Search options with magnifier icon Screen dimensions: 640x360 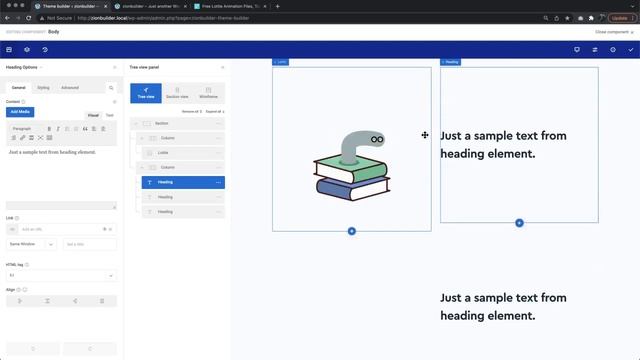[111, 88]
